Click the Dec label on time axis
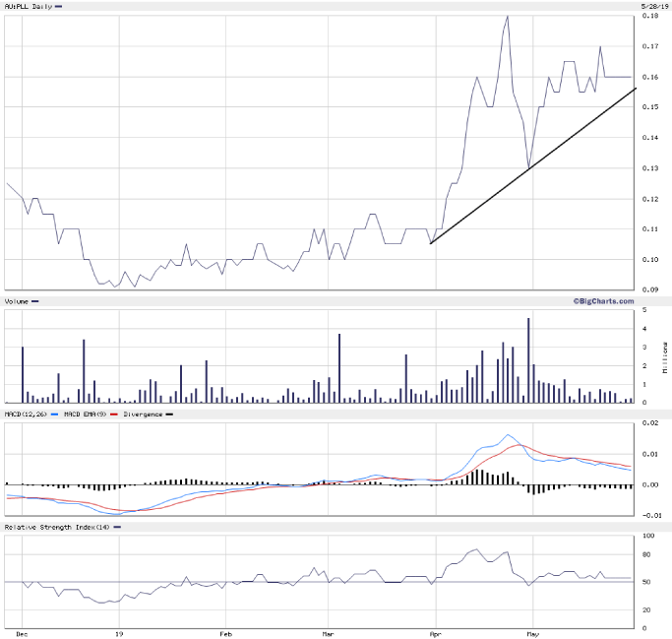This screenshot has width=672, height=639. [x=22, y=634]
